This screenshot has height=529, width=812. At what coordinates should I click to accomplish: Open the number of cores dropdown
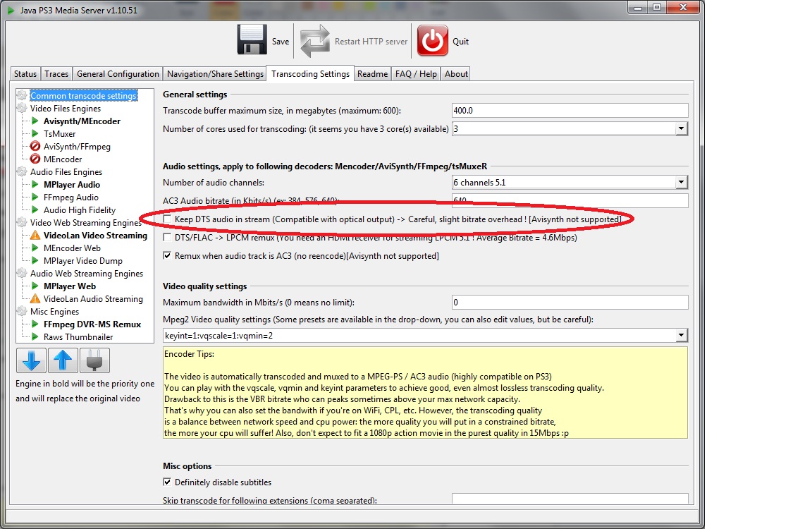click(682, 128)
